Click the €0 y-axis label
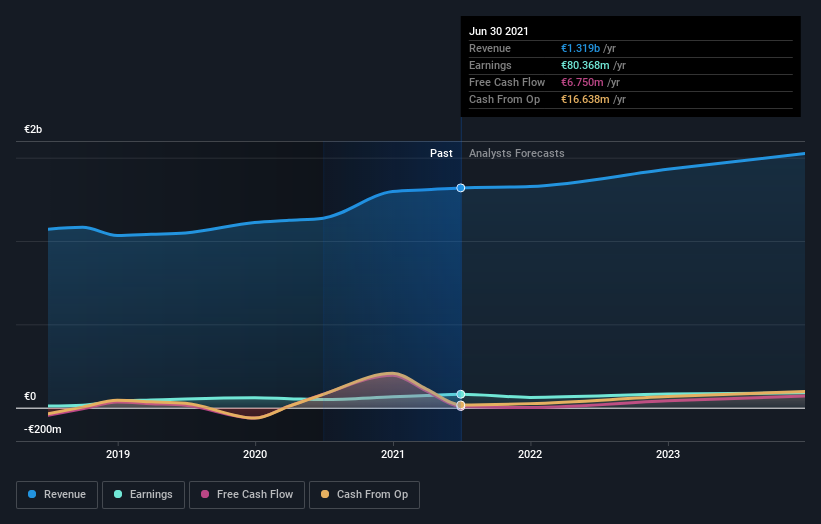The width and height of the screenshot is (821, 524). point(30,396)
